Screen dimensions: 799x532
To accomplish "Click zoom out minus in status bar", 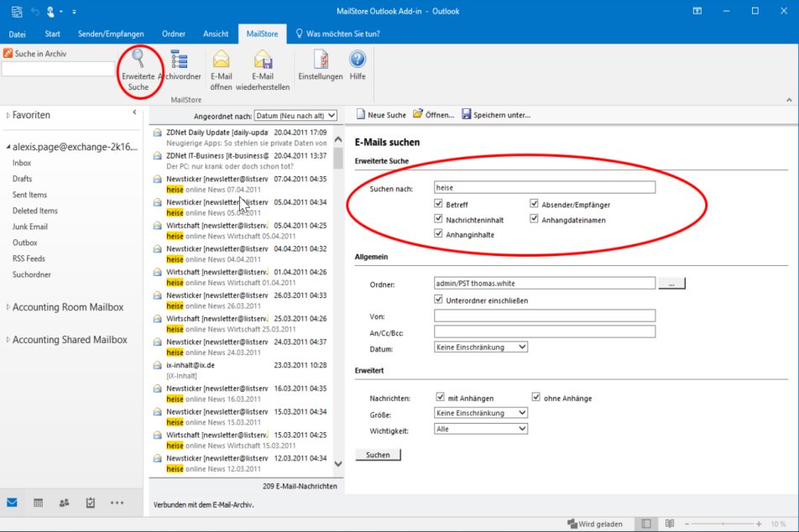I will click(687, 524).
